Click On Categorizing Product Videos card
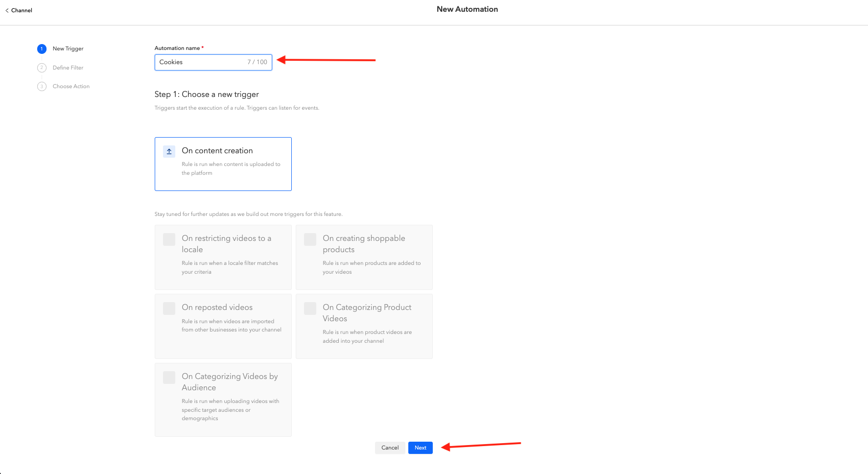This screenshot has height=474, width=868. click(x=364, y=326)
